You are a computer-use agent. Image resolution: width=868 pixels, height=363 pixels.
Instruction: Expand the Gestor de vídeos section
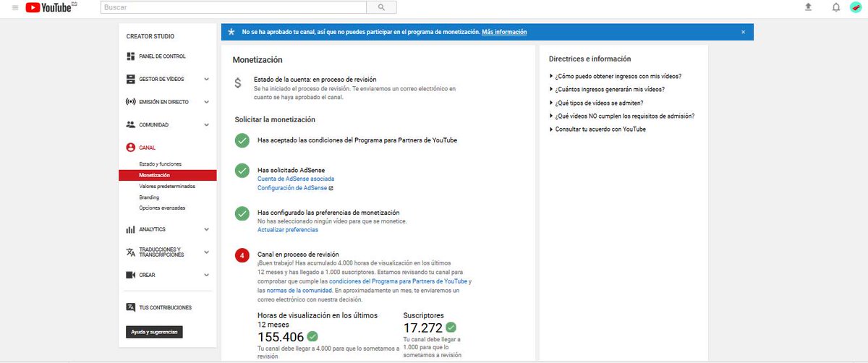pyautogui.click(x=207, y=79)
